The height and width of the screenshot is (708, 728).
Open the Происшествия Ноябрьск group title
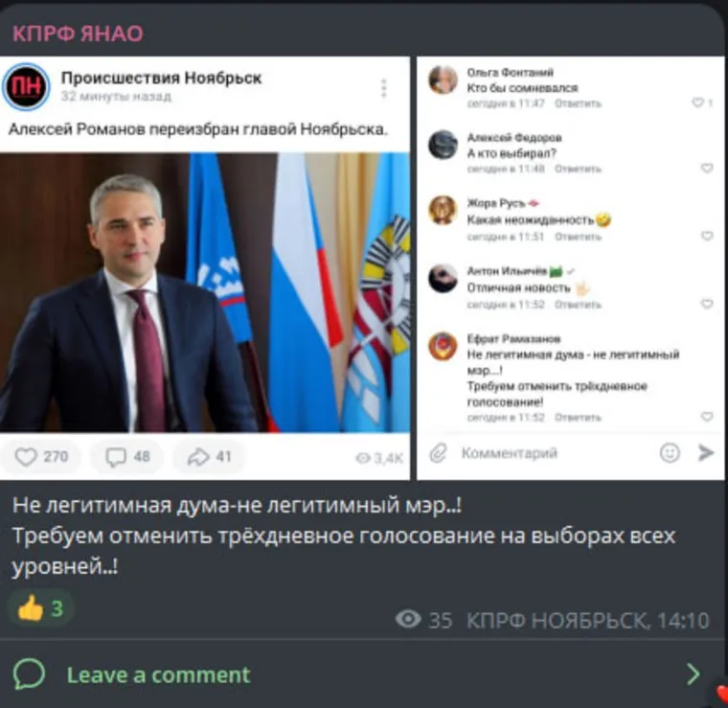point(162,78)
